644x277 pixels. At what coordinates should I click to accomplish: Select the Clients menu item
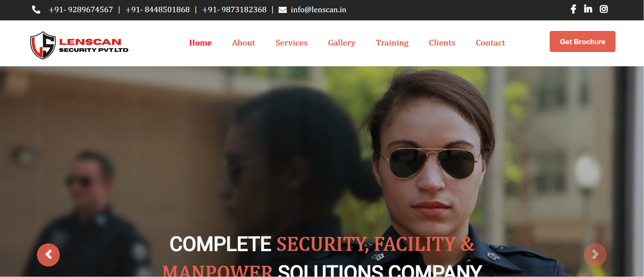tap(442, 43)
